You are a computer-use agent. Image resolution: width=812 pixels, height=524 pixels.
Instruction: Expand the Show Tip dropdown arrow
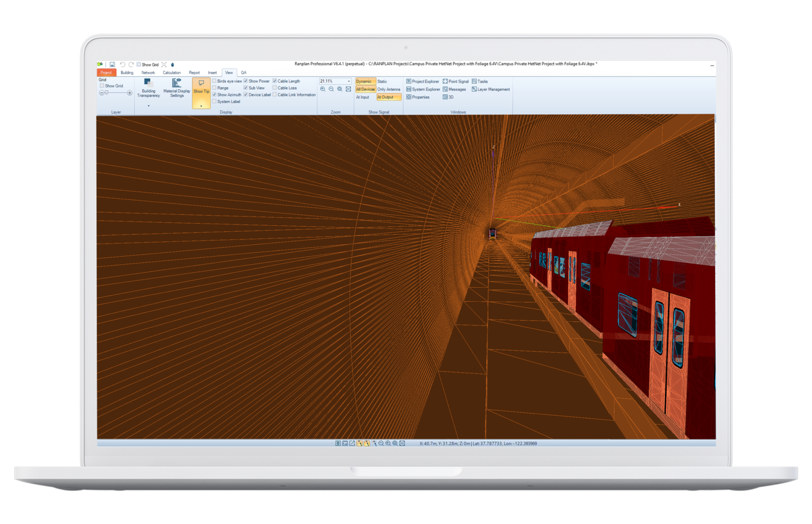(201, 106)
